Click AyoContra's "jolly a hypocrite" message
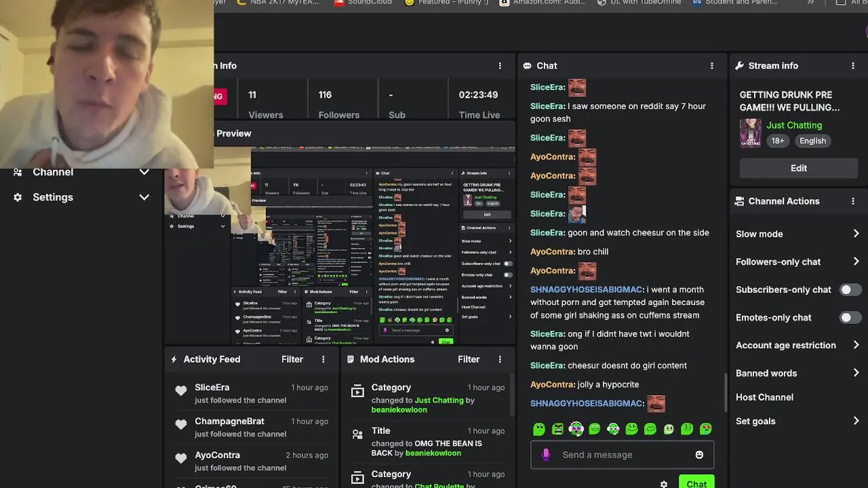 pos(585,384)
